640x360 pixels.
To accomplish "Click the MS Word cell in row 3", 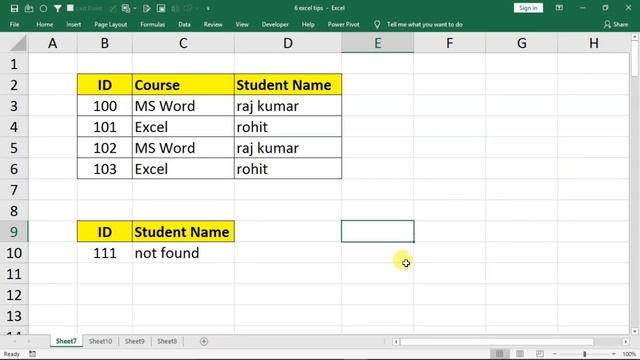I will coord(183,106).
